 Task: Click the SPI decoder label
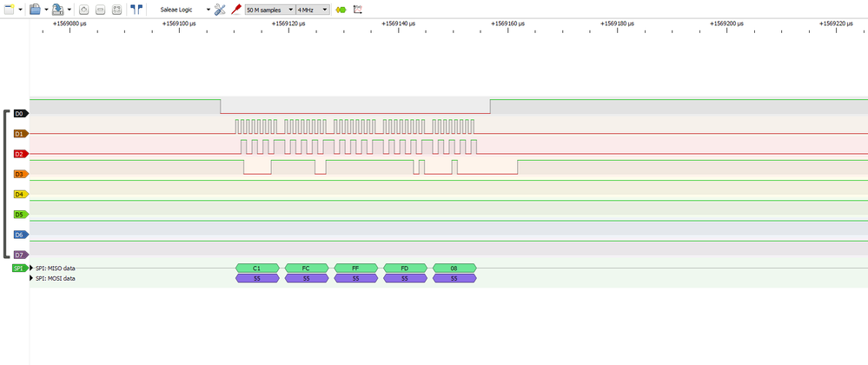click(x=20, y=268)
